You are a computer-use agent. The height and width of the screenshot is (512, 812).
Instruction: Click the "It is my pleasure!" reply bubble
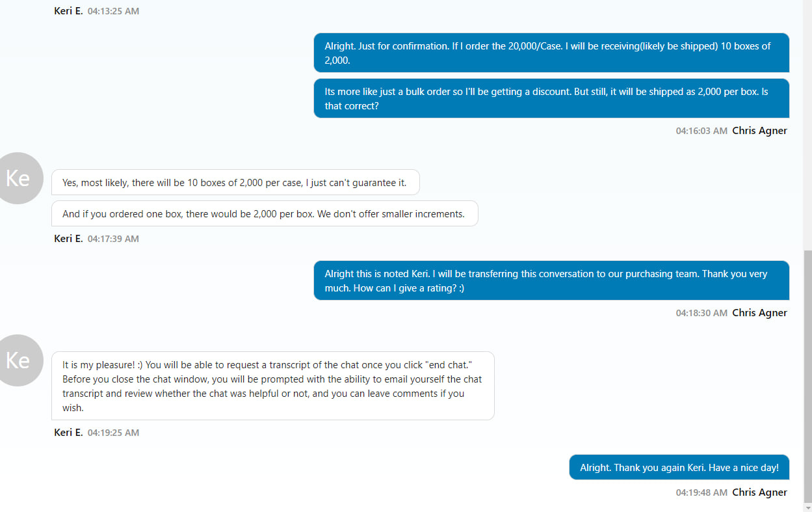(273, 386)
